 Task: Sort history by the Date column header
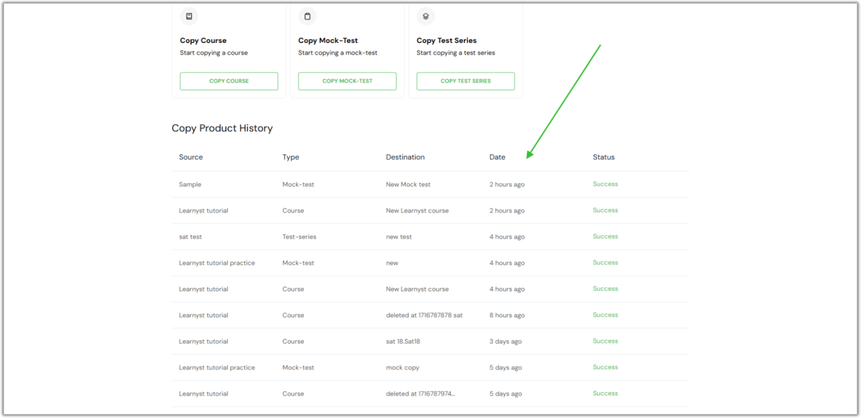[497, 157]
